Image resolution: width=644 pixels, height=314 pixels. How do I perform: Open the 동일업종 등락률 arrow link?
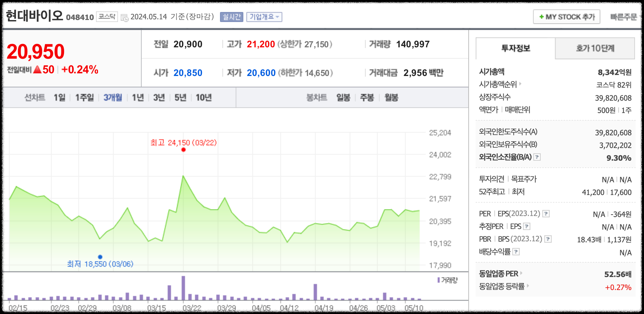[528, 286]
